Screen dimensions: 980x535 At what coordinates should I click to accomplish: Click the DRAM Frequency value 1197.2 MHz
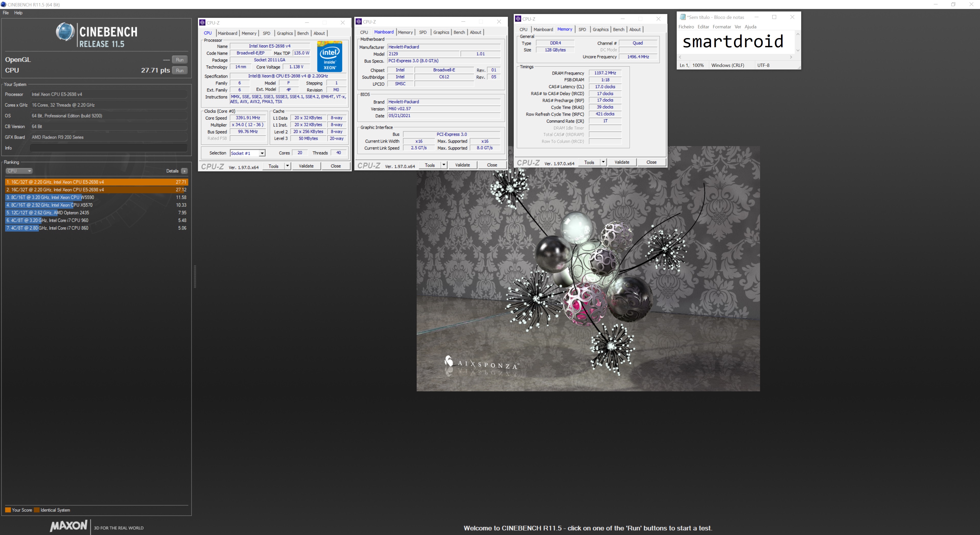(x=605, y=73)
